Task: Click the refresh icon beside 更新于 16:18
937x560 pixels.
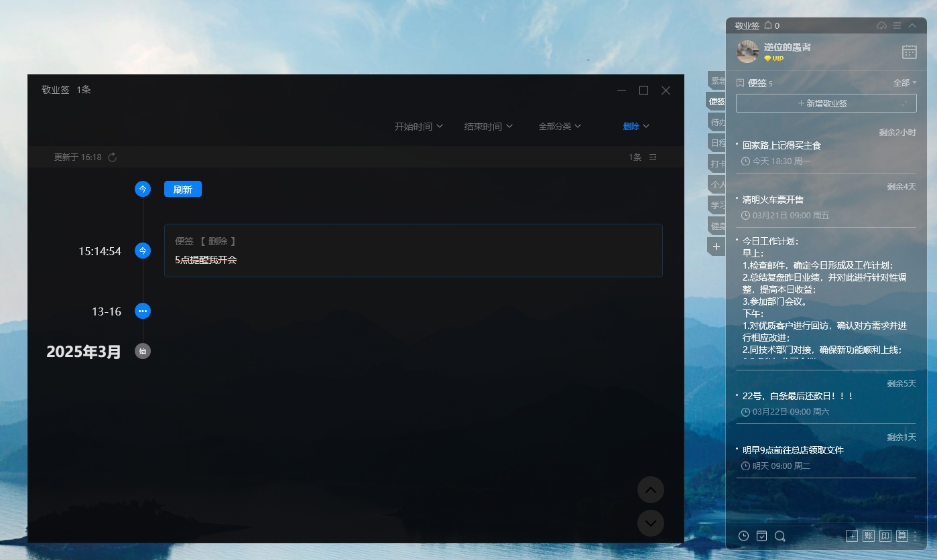Action: [x=113, y=157]
